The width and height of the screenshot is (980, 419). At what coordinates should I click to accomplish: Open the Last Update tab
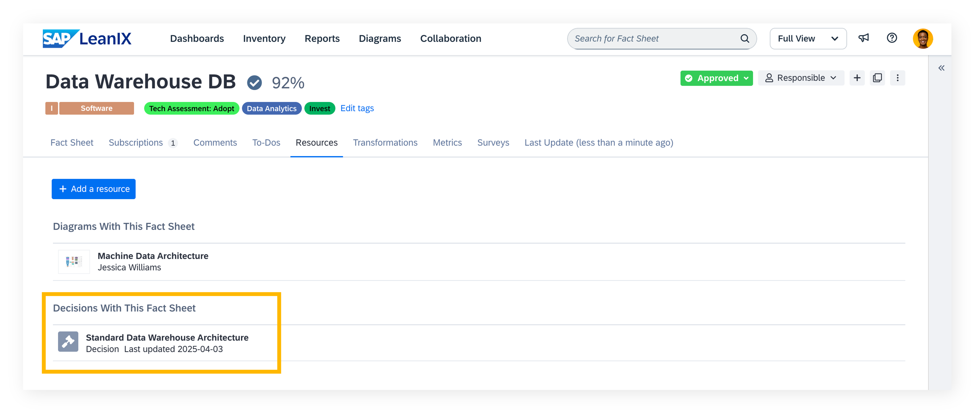click(599, 143)
